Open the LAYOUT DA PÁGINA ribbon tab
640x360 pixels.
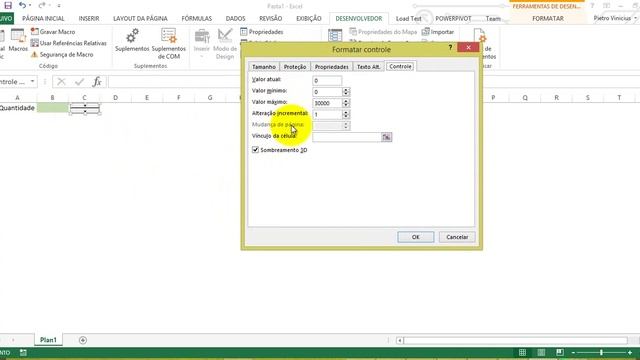(x=140, y=18)
